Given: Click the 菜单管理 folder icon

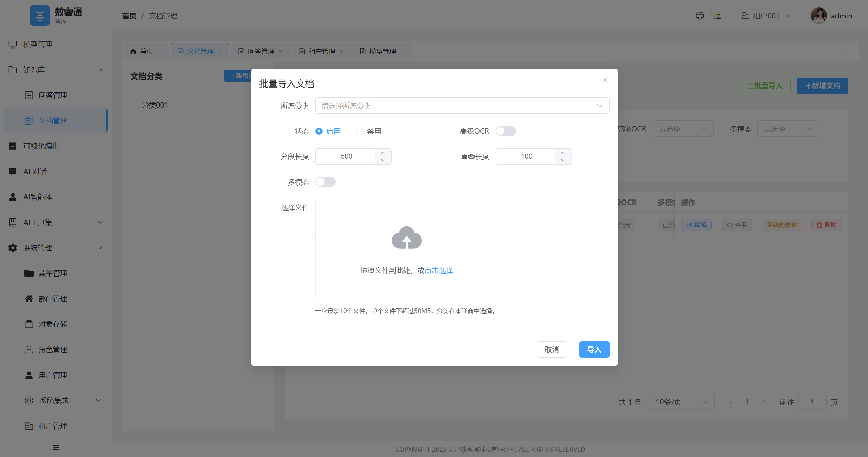Looking at the screenshot, I should tap(29, 273).
